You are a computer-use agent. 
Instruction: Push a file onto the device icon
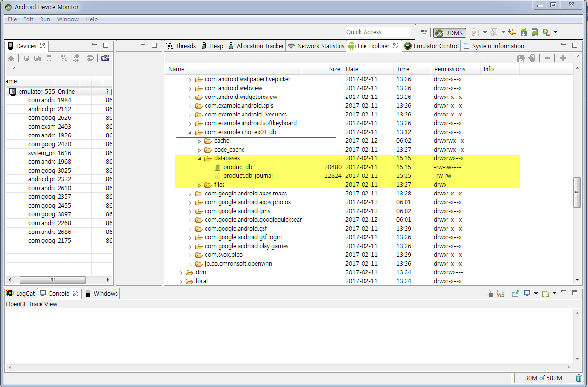click(532, 58)
